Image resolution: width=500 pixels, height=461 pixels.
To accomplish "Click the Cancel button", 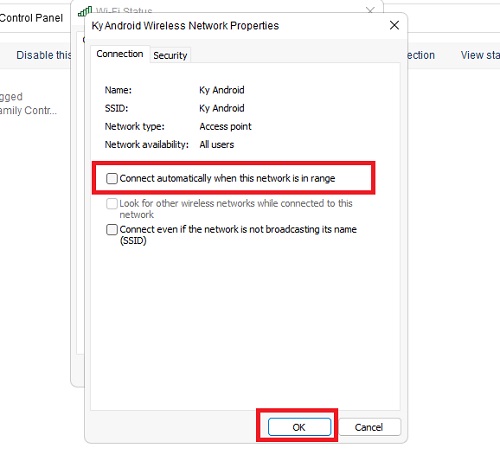I will tap(369, 427).
